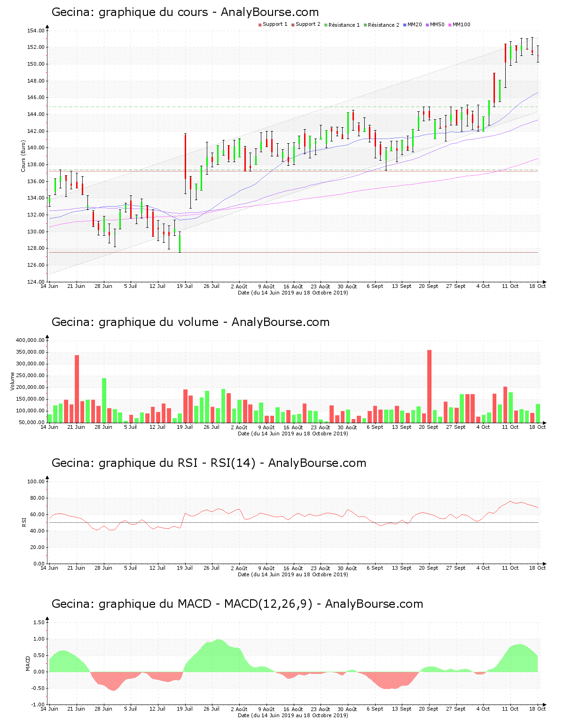Image resolution: width=564 pixels, height=728 pixels.
Task: Click the -1.00 MACD axis value
Action: click(x=38, y=705)
